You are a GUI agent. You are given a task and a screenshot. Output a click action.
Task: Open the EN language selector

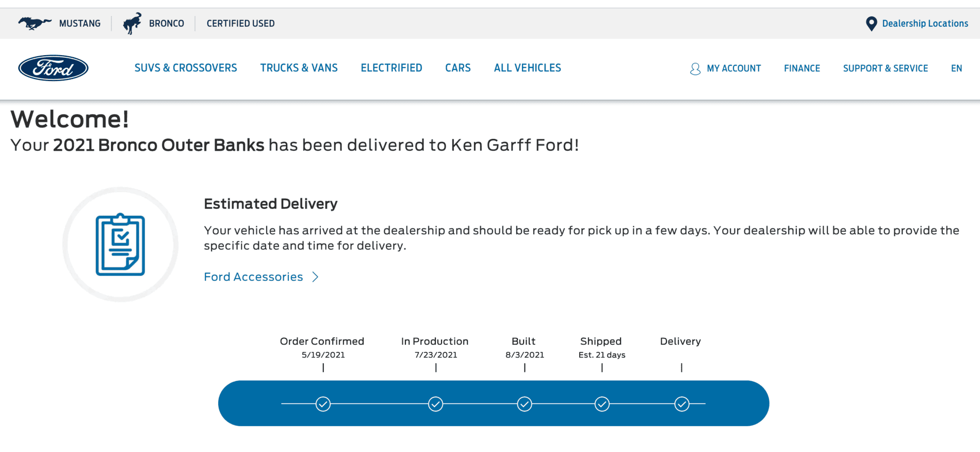pyautogui.click(x=956, y=68)
